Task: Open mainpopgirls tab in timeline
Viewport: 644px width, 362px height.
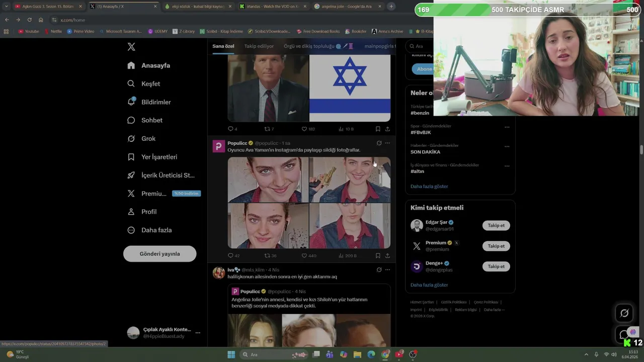Action: click(x=380, y=46)
